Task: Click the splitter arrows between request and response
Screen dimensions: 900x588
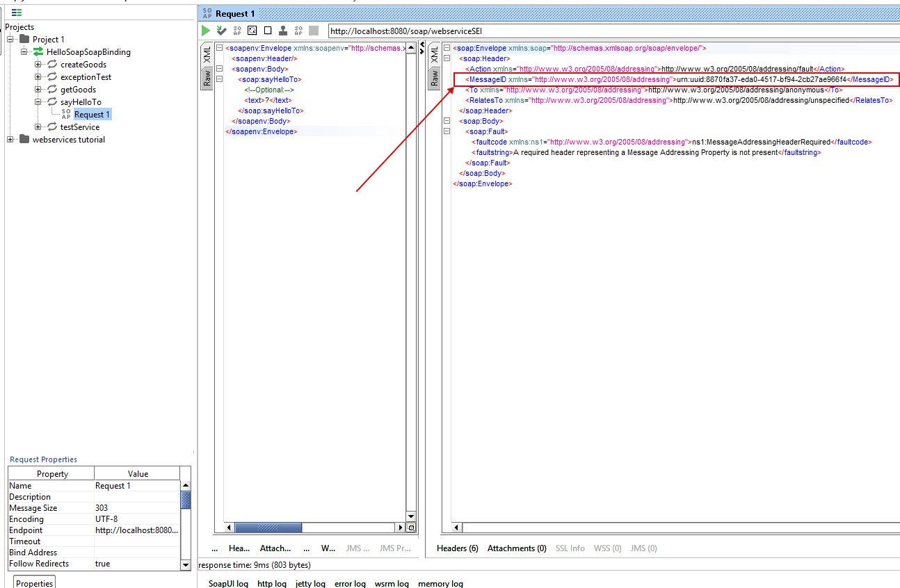Action: pyautogui.click(x=421, y=47)
